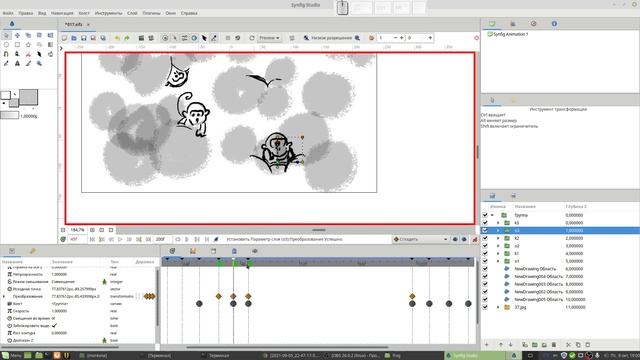This screenshot has height=360, width=640.
Task: Click the gradient swatch in toolbox
Action: tap(9, 116)
